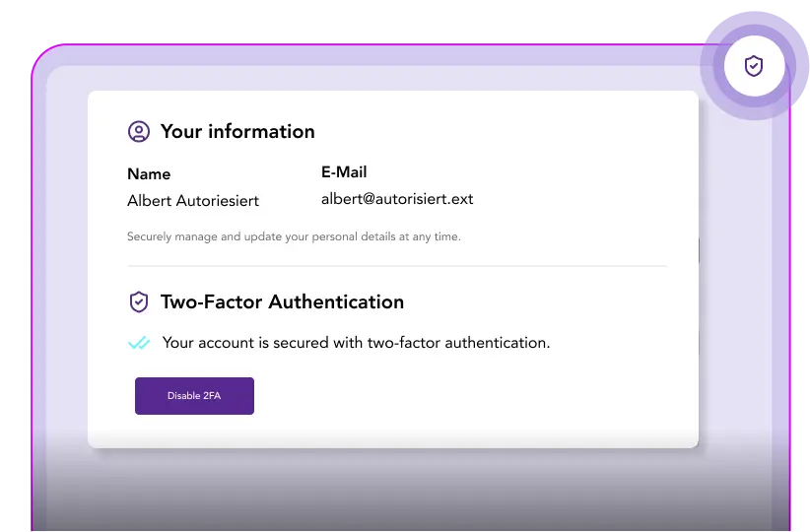Click the shield icon beside Two-Factor Authentication
This screenshot has height=532, width=810.
tap(139, 302)
